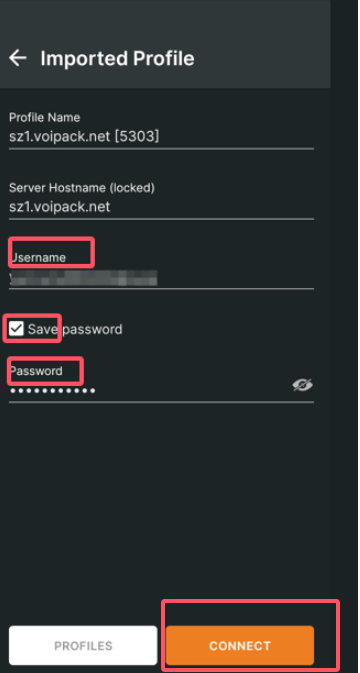Click the 'Username' field label
360x673 pixels.
38,258
